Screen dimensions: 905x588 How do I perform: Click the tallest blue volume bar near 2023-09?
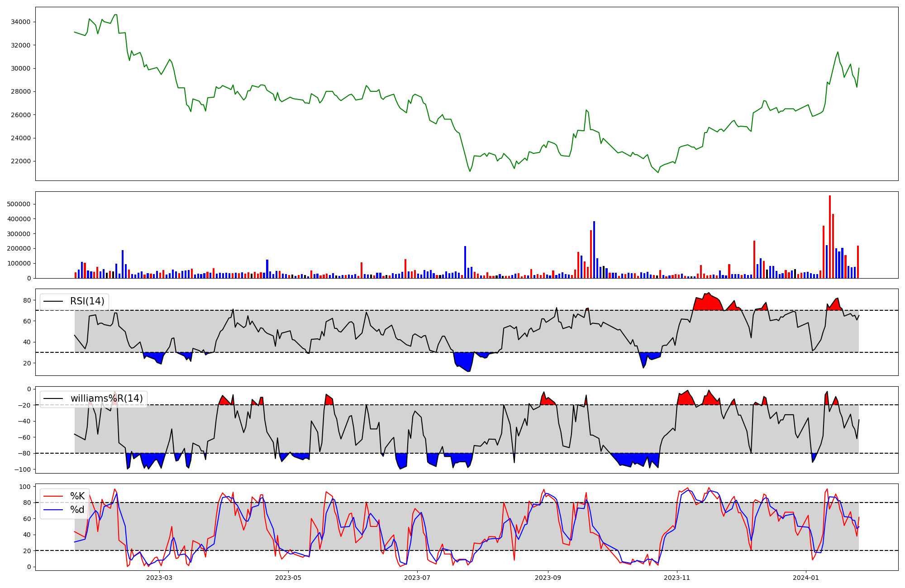(x=594, y=250)
